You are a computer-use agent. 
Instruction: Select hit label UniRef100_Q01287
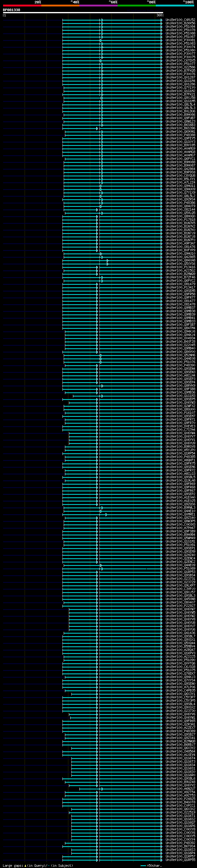[x=180, y=78]
